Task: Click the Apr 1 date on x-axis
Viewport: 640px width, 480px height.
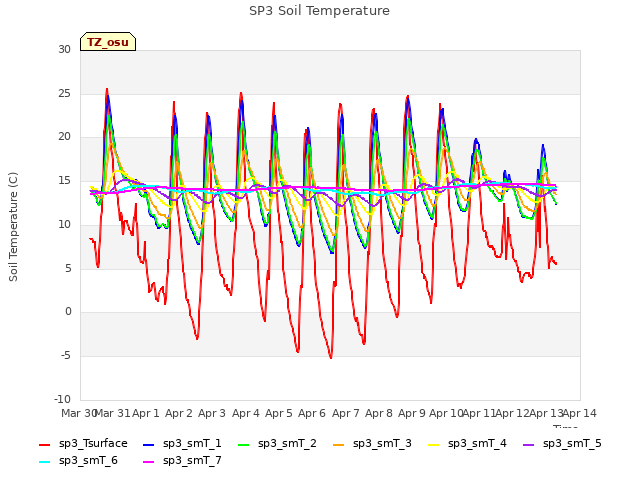Action: tap(146, 413)
